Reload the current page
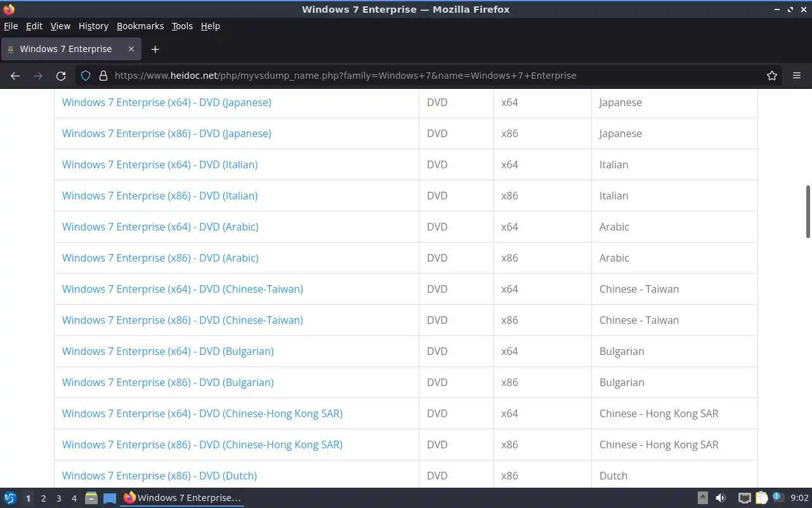The image size is (812, 508). (x=61, y=76)
